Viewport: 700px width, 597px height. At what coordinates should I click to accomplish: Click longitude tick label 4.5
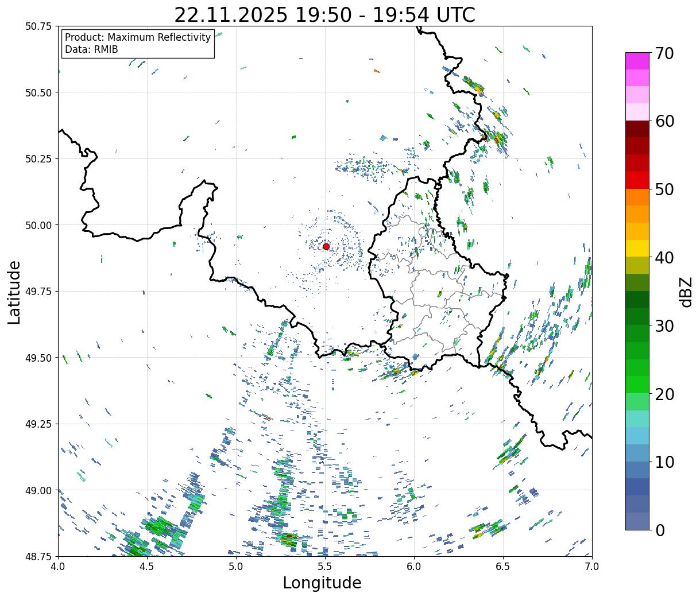[x=147, y=566]
